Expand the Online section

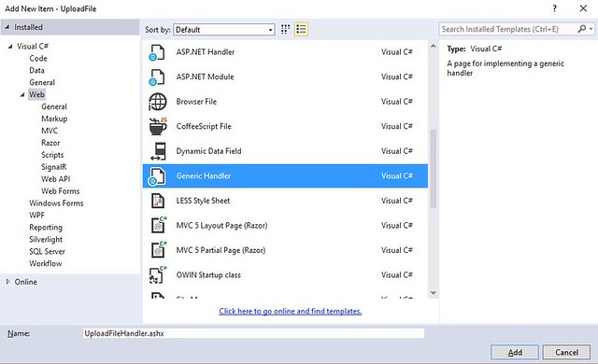(7, 282)
